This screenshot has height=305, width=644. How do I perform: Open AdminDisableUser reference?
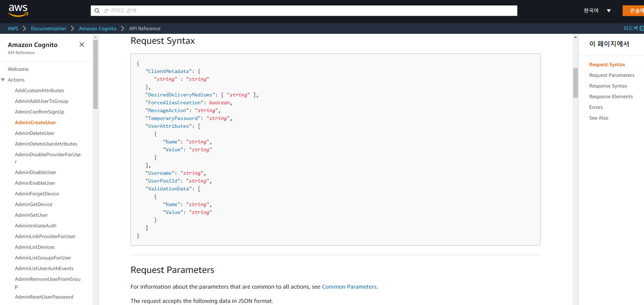click(36, 172)
